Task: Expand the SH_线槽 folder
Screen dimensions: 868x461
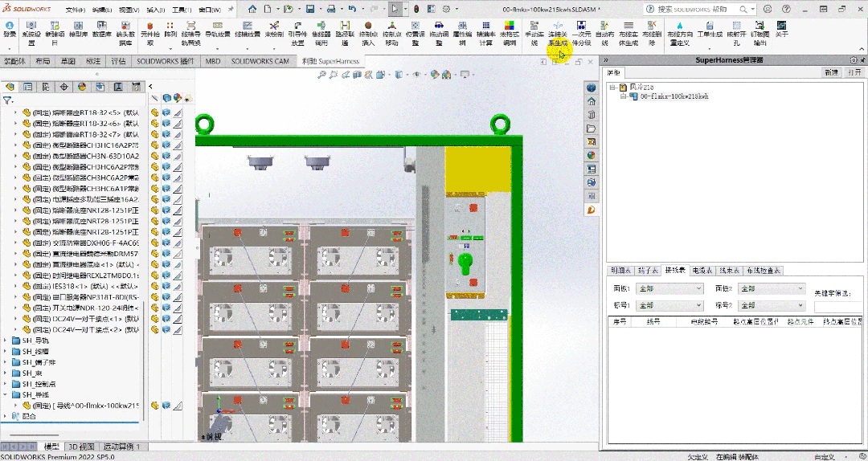Action: point(6,352)
